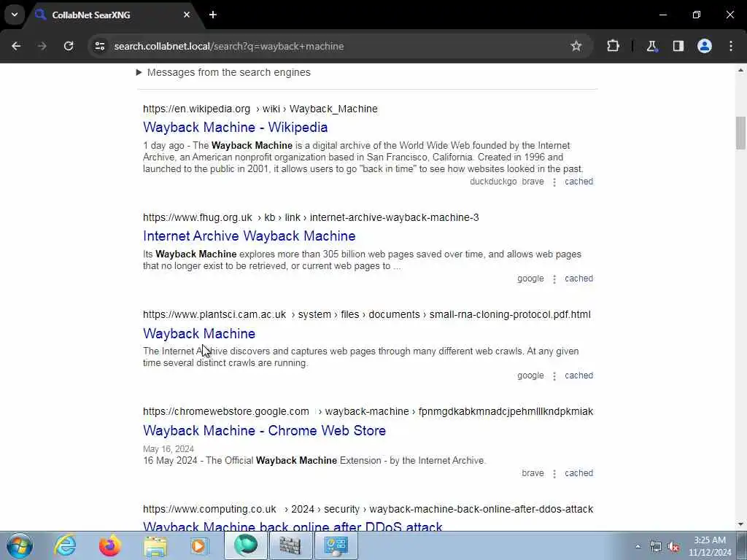Open the media player taskbar icon
This screenshot has width=747, height=560.
pos(199,545)
